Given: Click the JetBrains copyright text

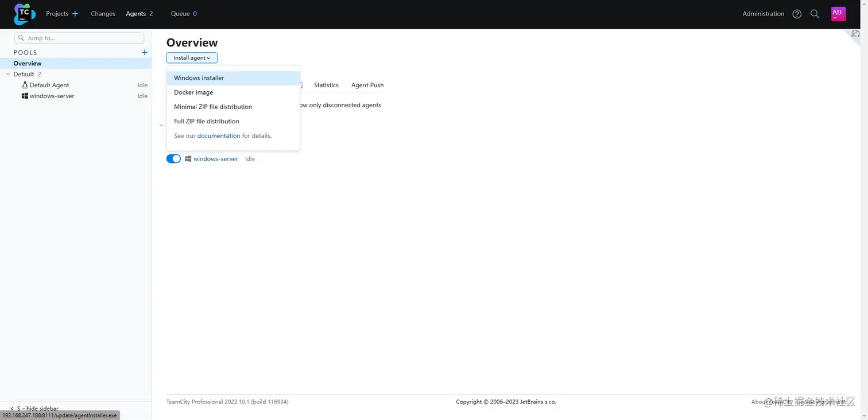Looking at the screenshot, I should pyautogui.click(x=506, y=402).
